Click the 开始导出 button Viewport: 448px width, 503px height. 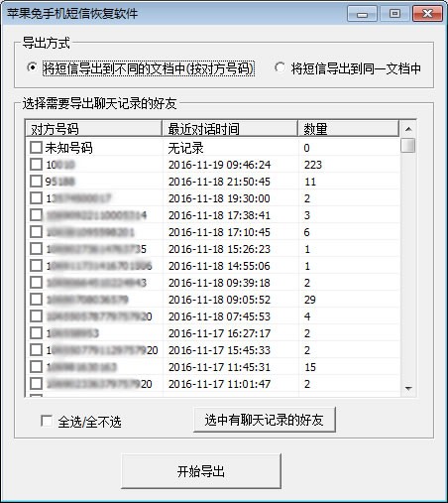tap(201, 471)
